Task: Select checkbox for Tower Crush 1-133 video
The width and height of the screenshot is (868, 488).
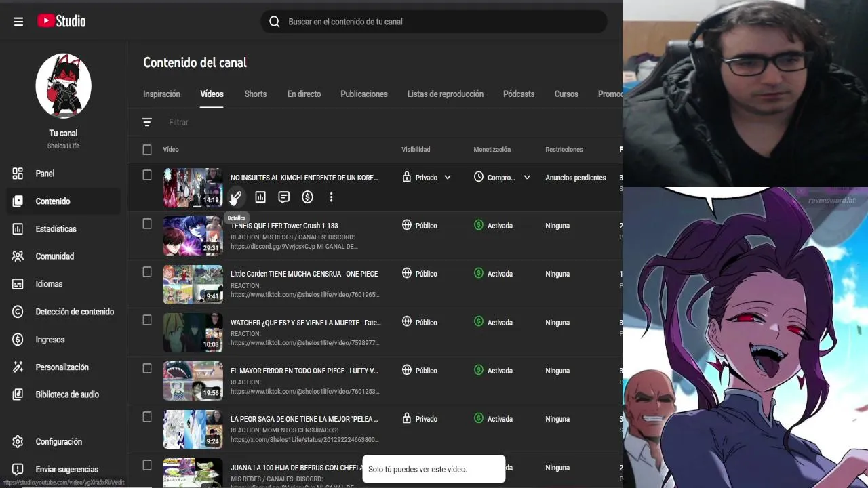Action: click(147, 224)
